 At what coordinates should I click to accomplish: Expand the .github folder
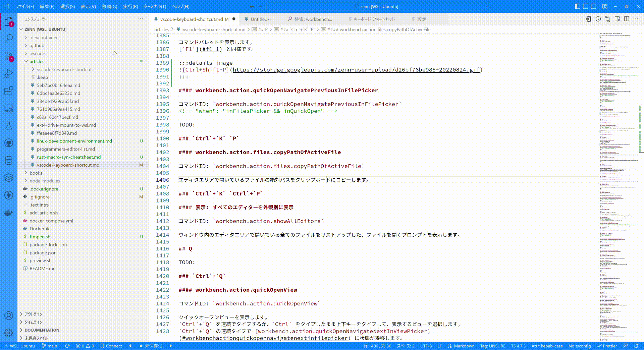83,46
